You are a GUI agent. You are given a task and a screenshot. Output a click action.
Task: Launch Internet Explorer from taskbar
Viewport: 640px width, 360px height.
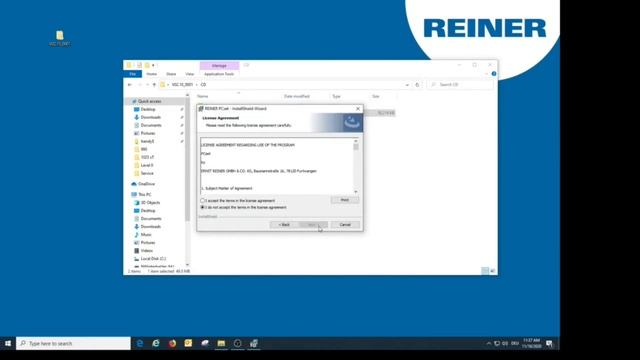click(156, 343)
